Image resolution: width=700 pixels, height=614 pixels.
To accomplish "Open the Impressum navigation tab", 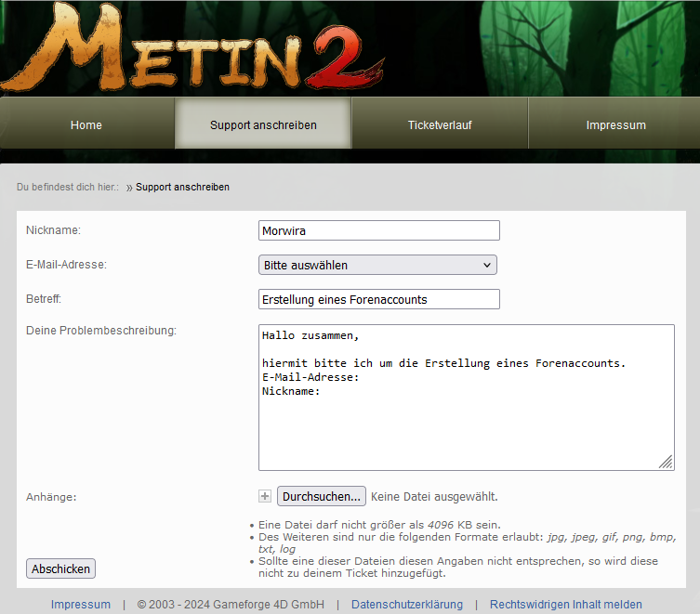I will tap(615, 125).
